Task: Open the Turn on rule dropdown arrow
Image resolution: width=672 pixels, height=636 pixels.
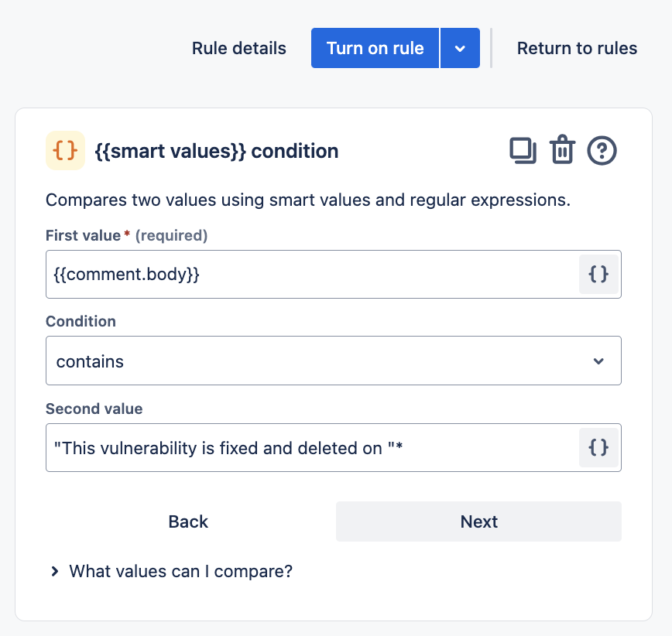Action: coord(461,48)
